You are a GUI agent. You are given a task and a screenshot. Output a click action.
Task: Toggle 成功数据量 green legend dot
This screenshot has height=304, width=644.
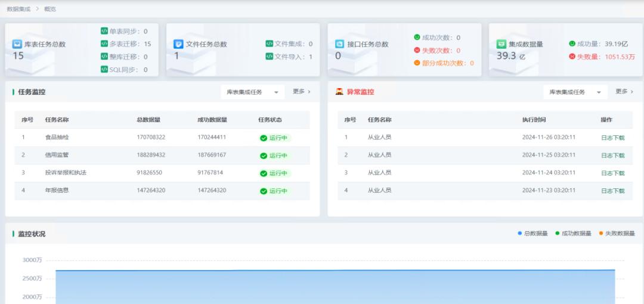point(558,233)
